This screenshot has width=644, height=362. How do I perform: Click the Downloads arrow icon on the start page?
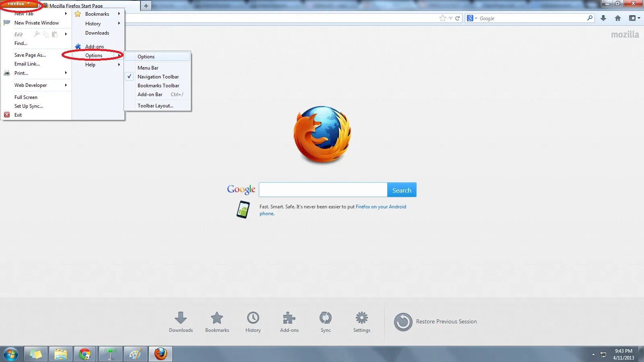[181, 318]
